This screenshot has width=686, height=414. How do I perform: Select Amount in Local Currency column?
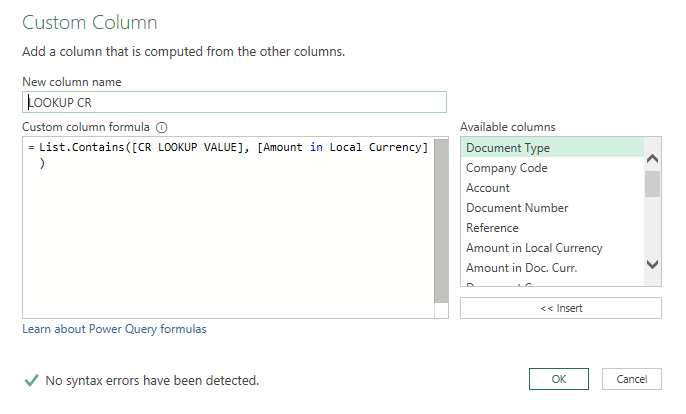tap(552, 248)
